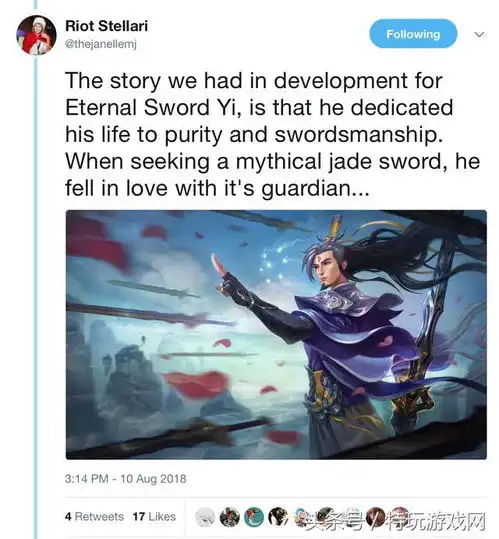Open the fifth light-blue liker avatar
The width and height of the screenshot is (499, 539).
(x=302, y=517)
